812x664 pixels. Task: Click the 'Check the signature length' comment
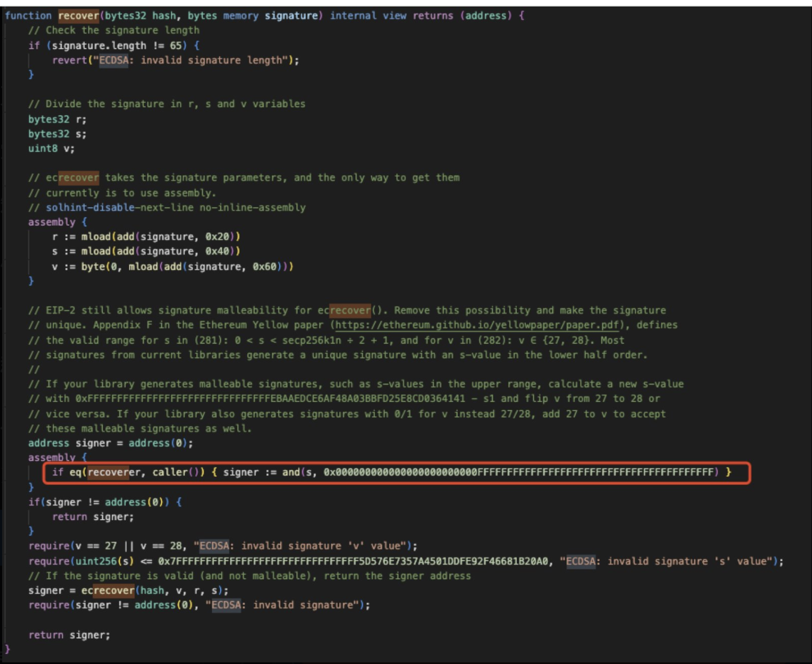pos(113,31)
